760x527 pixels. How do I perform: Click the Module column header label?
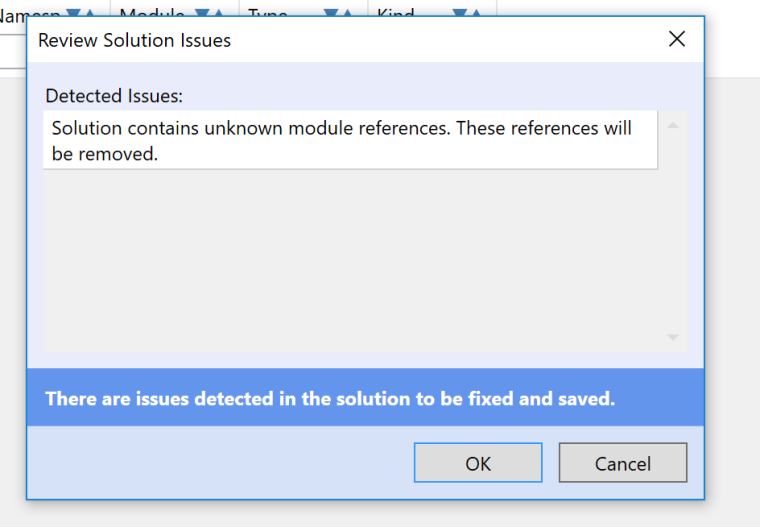tap(152, 12)
